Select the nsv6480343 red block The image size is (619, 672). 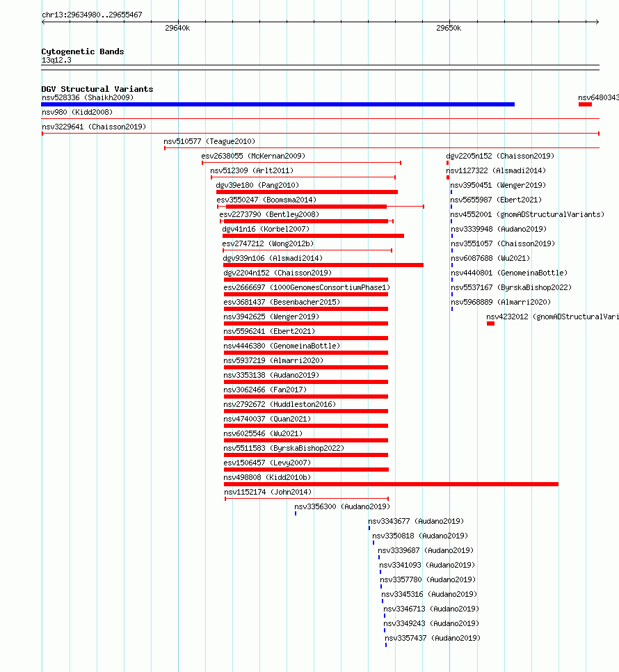[585, 104]
